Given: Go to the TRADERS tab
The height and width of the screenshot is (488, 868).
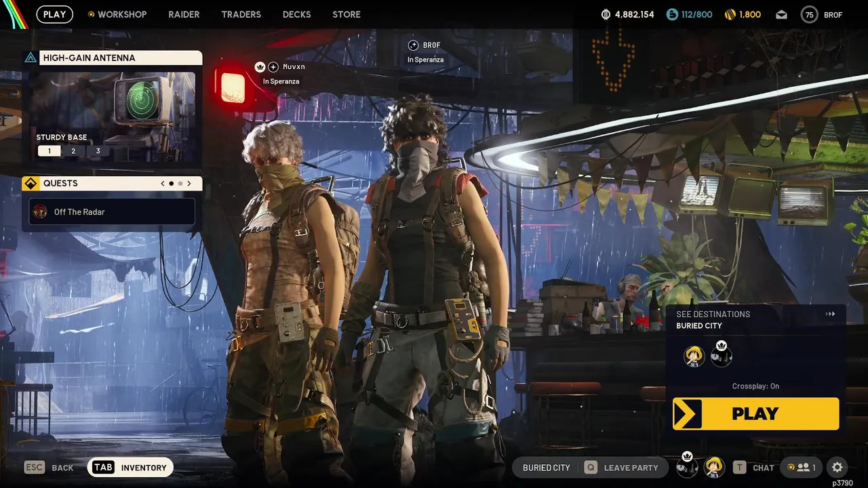Looking at the screenshot, I should [x=241, y=14].
